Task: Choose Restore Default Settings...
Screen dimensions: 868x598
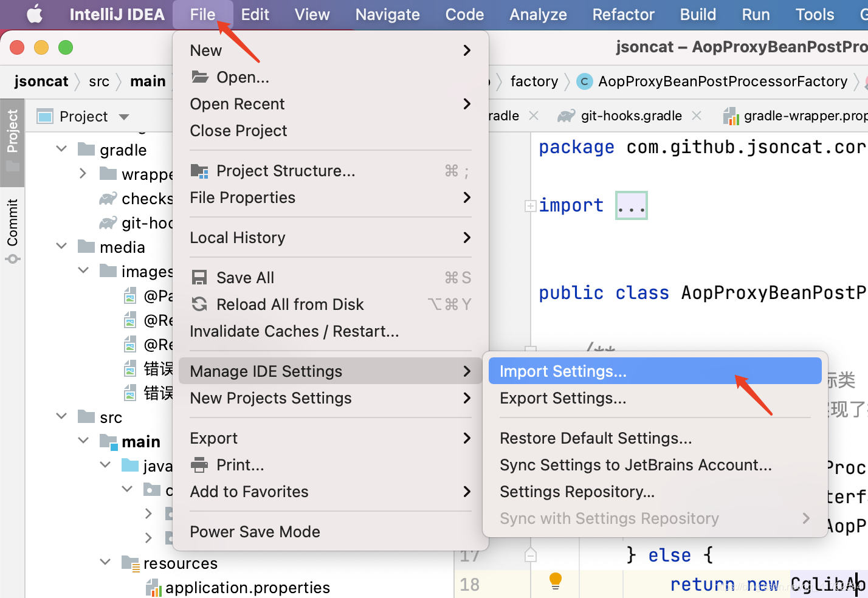Action: pos(655,438)
